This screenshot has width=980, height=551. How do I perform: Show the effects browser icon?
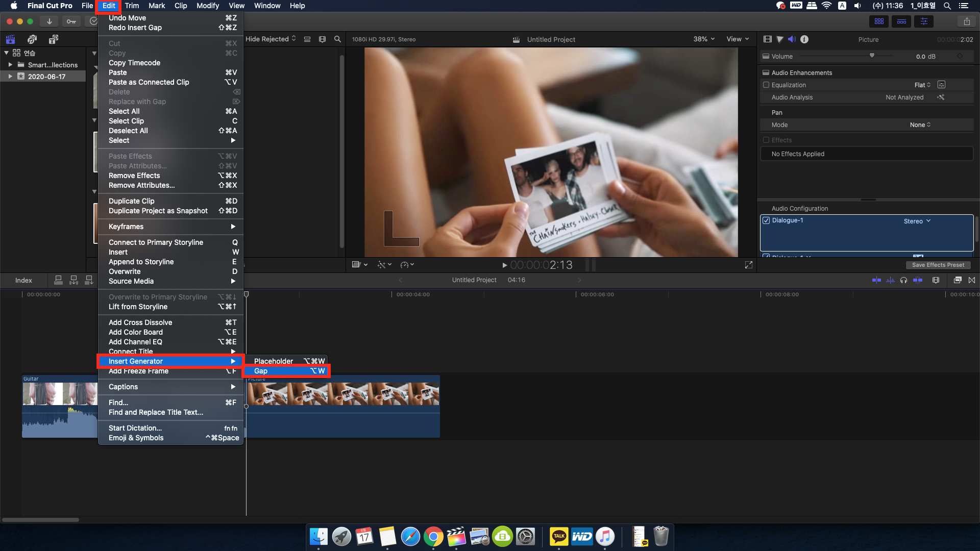[x=958, y=280]
